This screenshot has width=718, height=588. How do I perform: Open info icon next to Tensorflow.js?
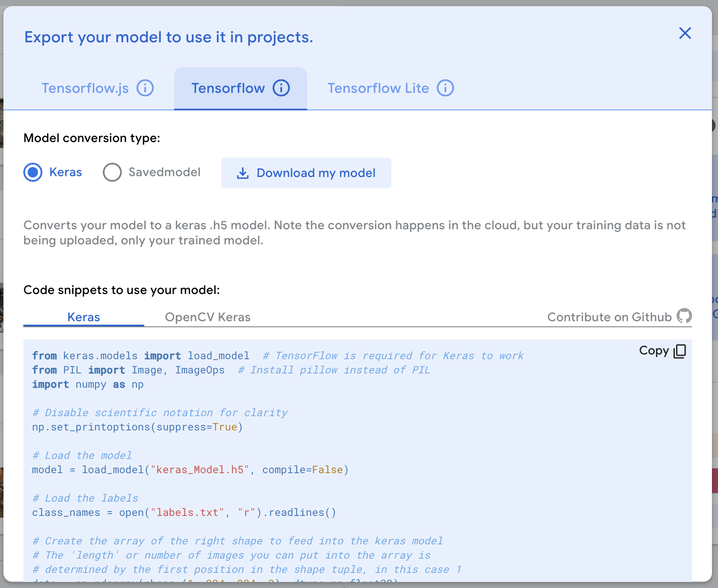pyautogui.click(x=145, y=88)
